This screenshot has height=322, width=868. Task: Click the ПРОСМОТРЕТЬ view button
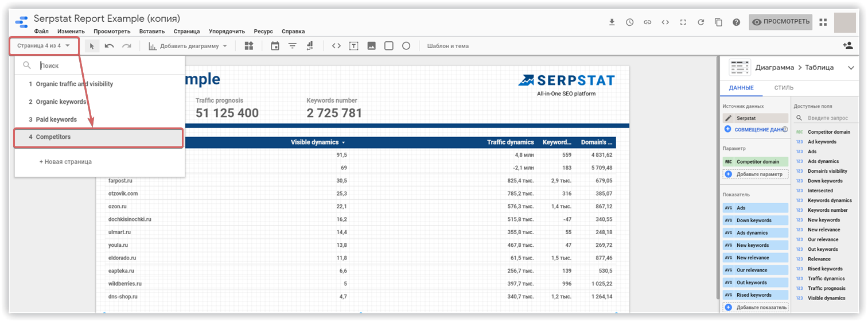(x=780, y=22)
